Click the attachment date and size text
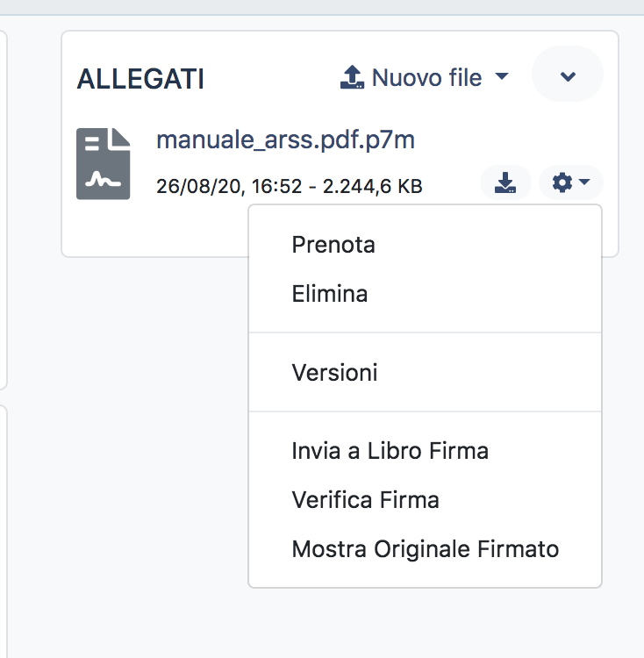Viewport: 644px width, 658px height. click(289, 186)
